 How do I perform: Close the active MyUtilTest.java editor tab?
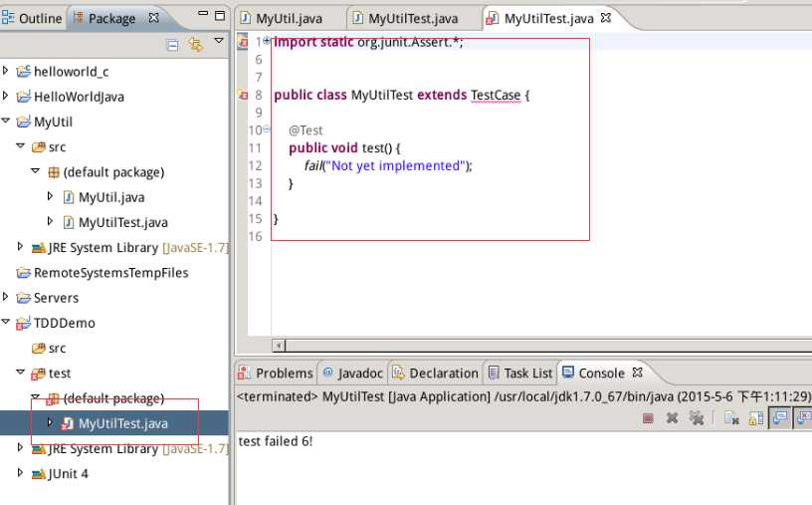click(x=606, y=18)
